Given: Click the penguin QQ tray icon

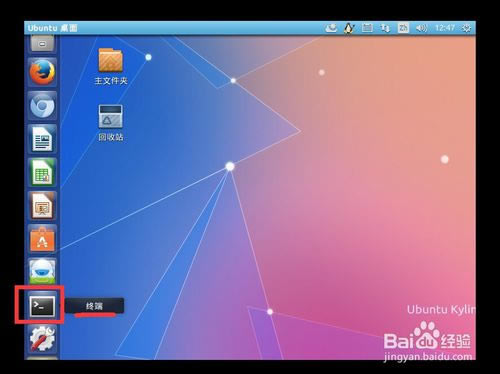Looking at the screenshot, I should tap(349, 28).
